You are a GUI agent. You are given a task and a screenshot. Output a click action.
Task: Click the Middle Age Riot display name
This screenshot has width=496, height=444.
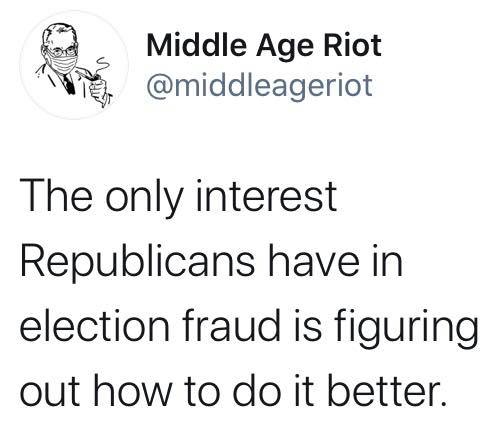[x=264, y=47]
